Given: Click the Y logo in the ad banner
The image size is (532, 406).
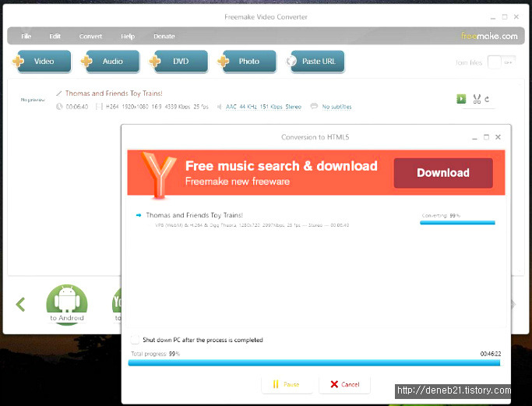Looking at the screenshot, I should tap(158, 175).
